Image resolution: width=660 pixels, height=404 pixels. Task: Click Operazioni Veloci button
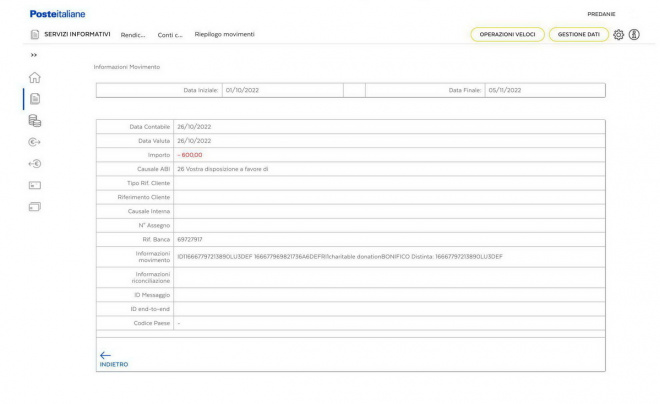[507, 35]
